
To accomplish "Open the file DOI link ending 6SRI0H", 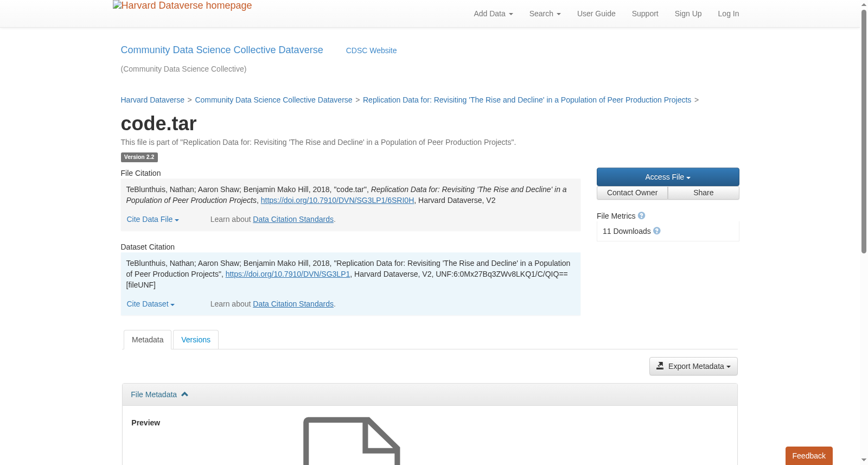I will [337, 200].
